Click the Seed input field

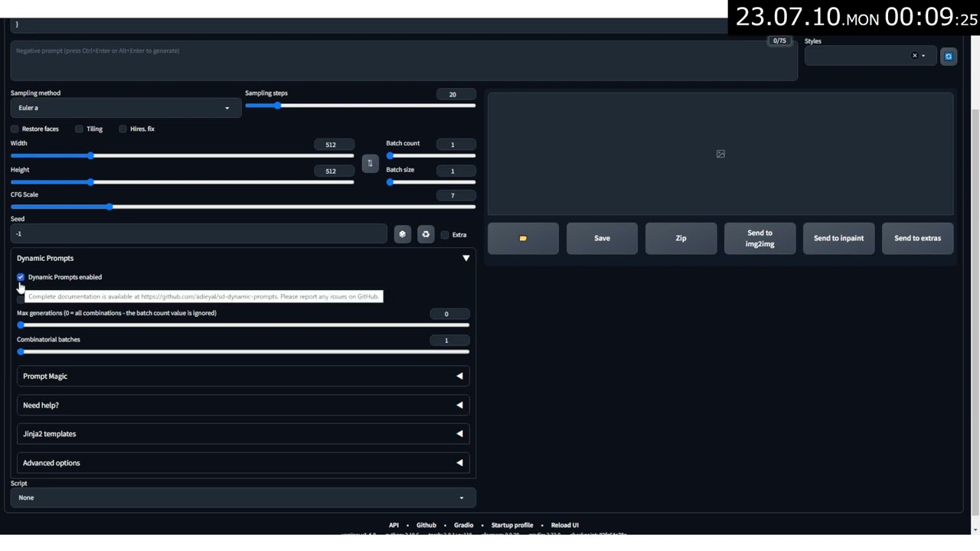(x=199, y=234)
